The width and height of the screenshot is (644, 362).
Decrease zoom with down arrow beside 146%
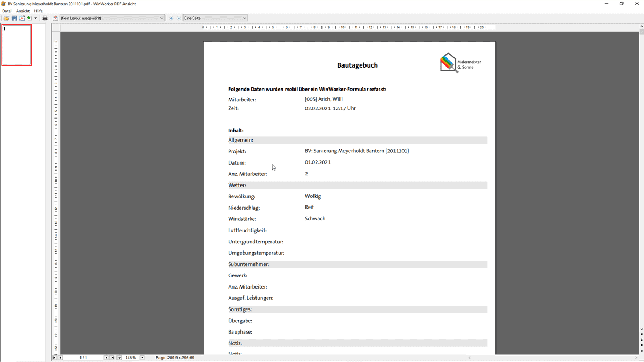(x=119, y=358)
